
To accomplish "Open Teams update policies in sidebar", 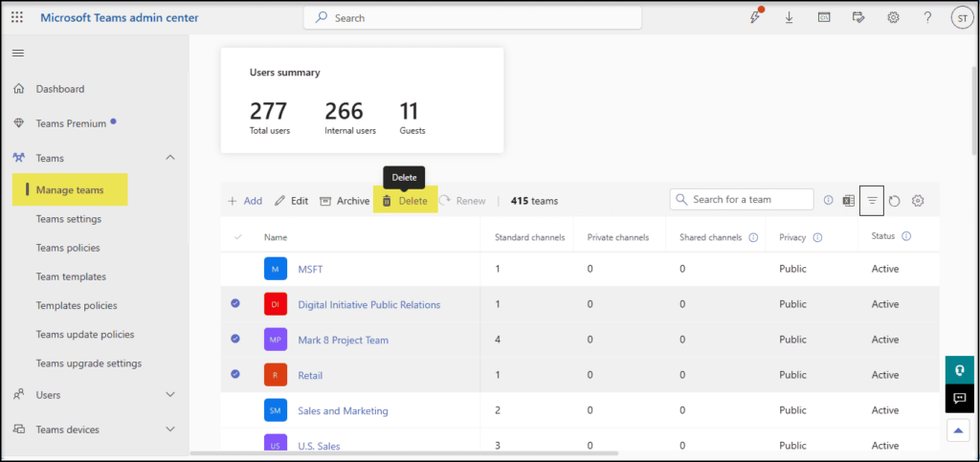I will click(85, 334).
